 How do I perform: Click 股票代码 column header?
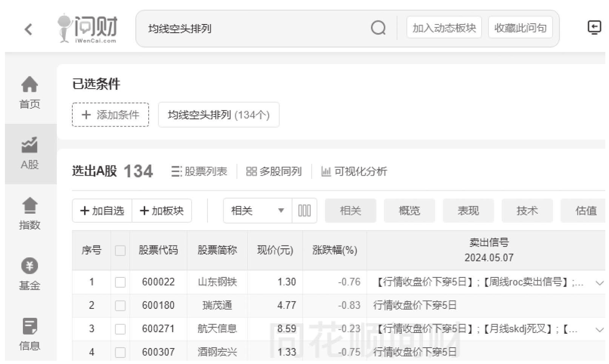[x=158, y=250]
